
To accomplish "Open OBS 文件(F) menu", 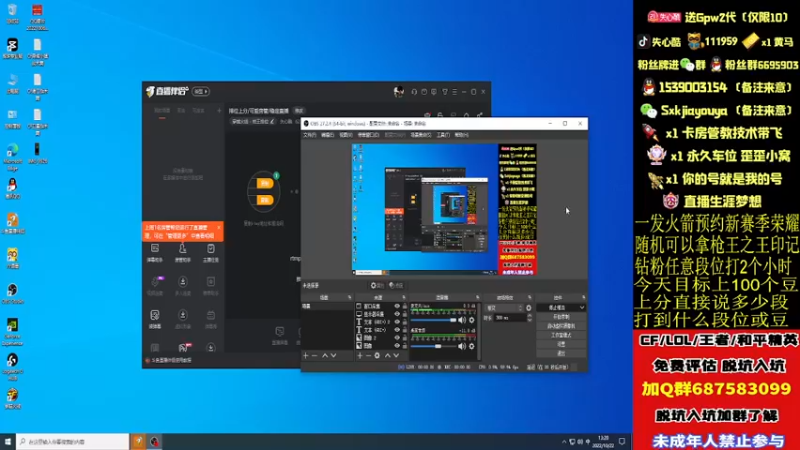I will point(310,135).
